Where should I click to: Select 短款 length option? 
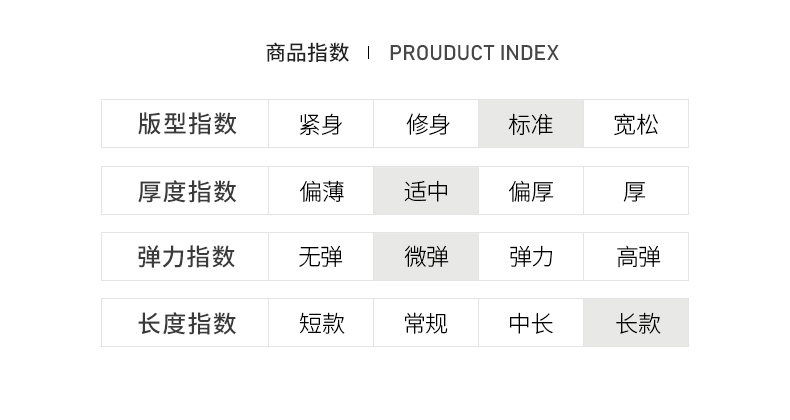click(321, 323)
